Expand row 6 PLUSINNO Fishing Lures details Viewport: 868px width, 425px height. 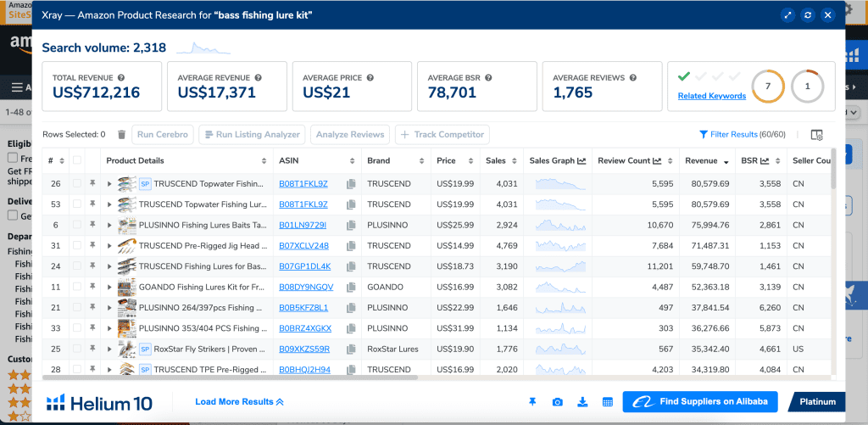109,226
